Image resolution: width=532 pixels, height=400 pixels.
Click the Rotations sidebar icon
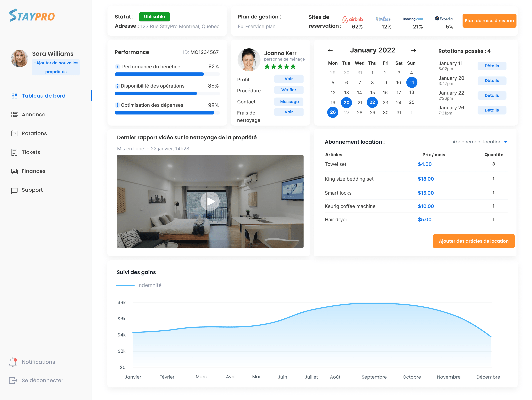coord(14,133)
